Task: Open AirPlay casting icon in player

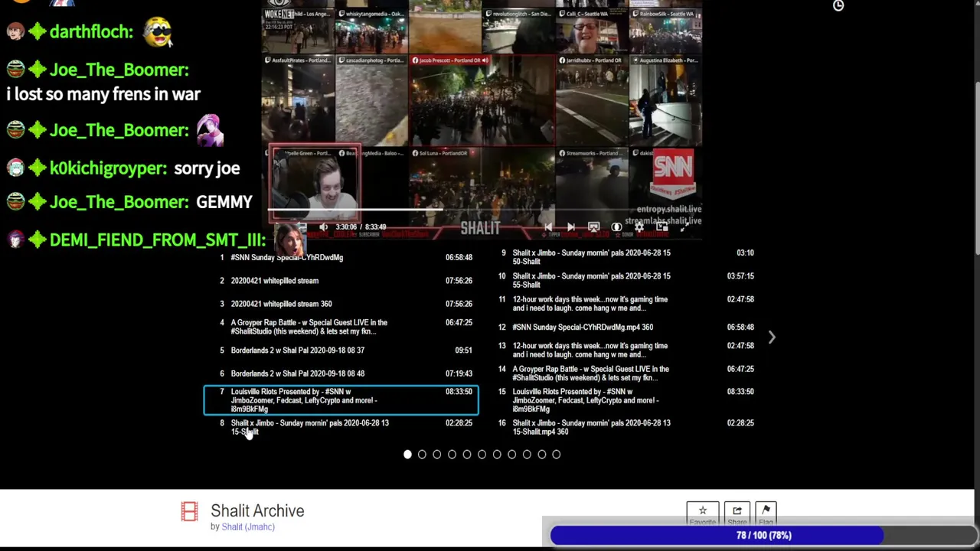Action: (x=593, y=227)
